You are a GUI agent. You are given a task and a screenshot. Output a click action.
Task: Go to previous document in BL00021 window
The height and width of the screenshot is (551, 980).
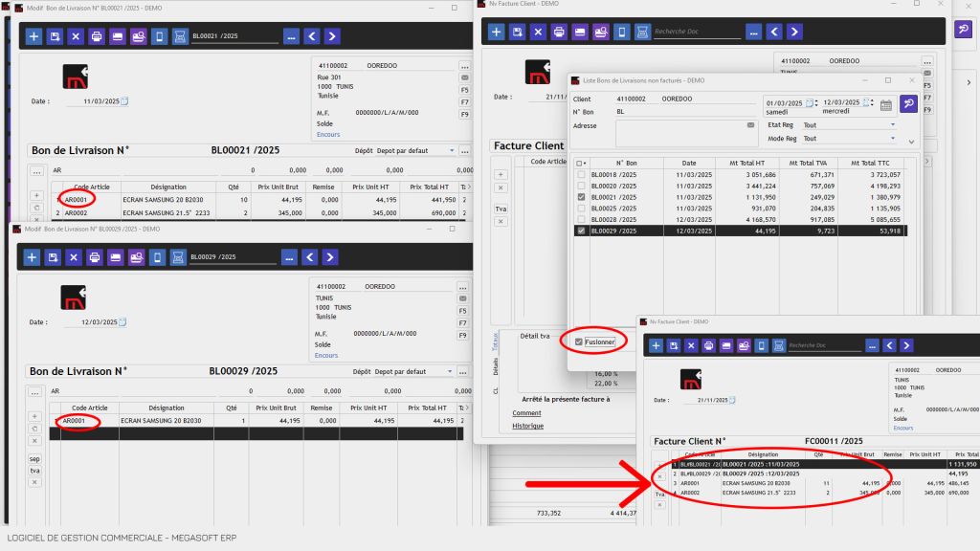[312, 36]
